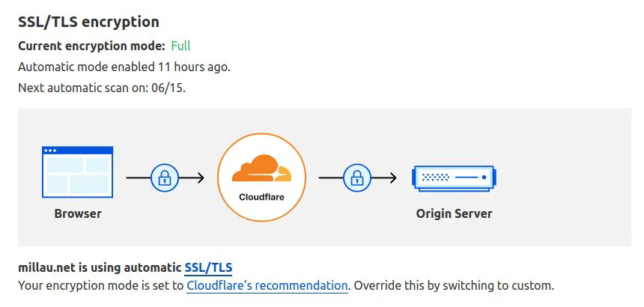Click the padlock between Cloudflare and Origin Server

[356, 177]
